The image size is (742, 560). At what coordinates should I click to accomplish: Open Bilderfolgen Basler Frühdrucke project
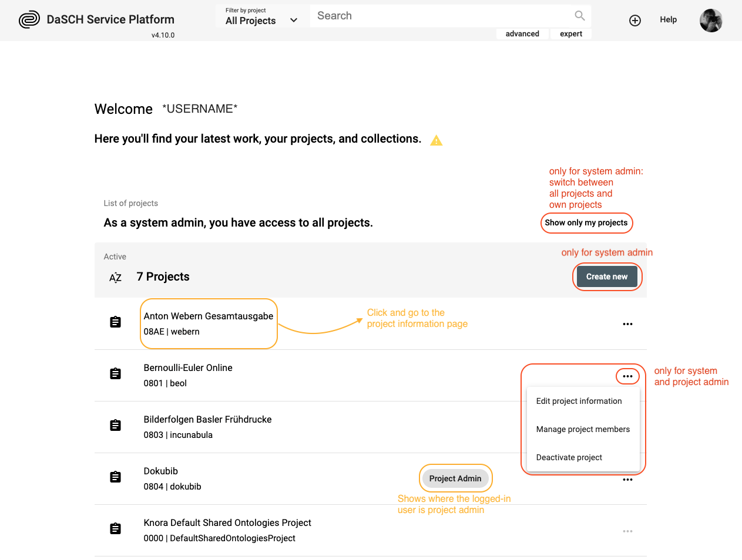(207, 420)
